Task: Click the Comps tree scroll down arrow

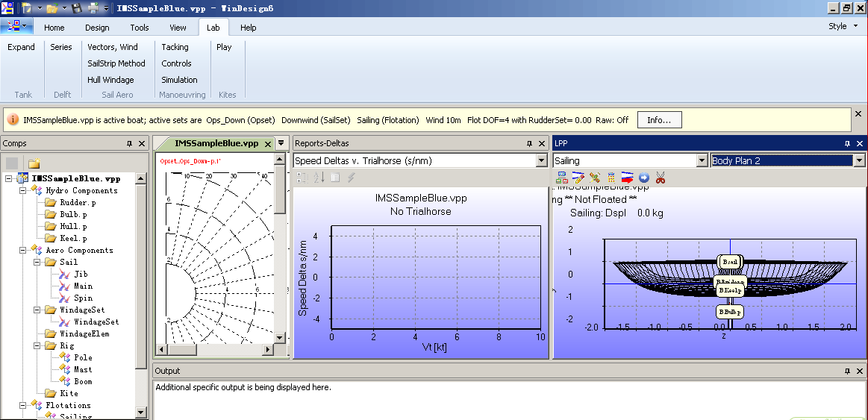Action: [x=140, y=413]
